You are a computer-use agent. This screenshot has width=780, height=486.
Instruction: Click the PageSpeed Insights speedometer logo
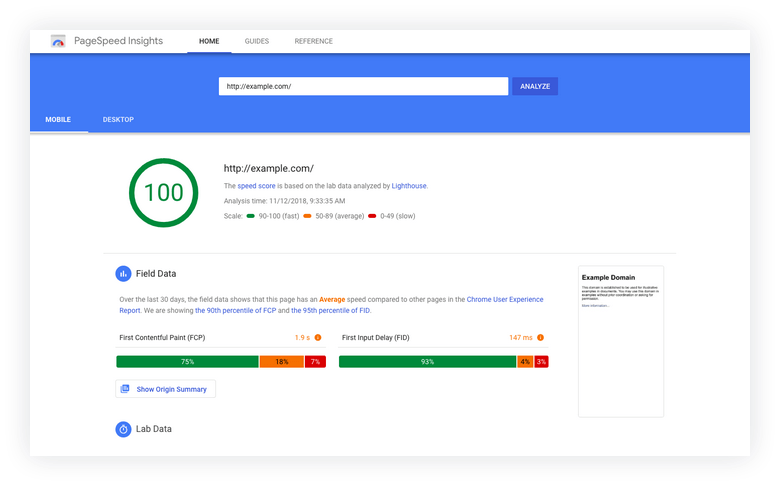pos(58,41)
